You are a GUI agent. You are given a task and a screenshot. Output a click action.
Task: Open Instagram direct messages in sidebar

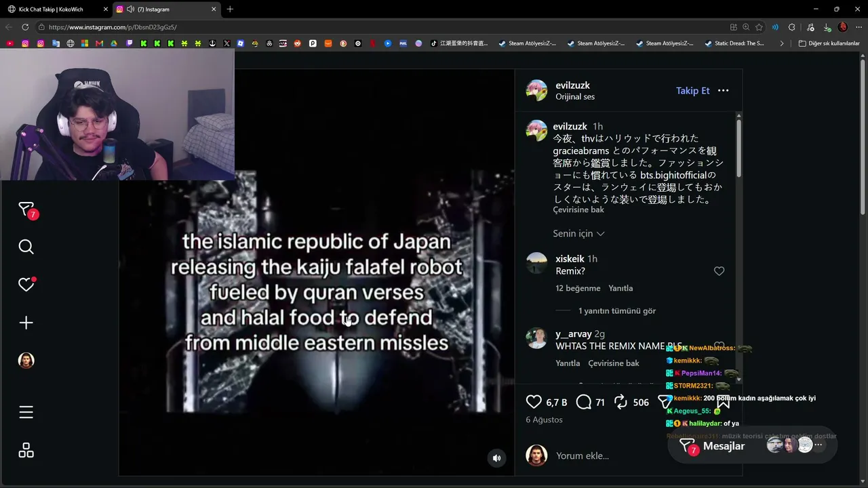(26, 209)
